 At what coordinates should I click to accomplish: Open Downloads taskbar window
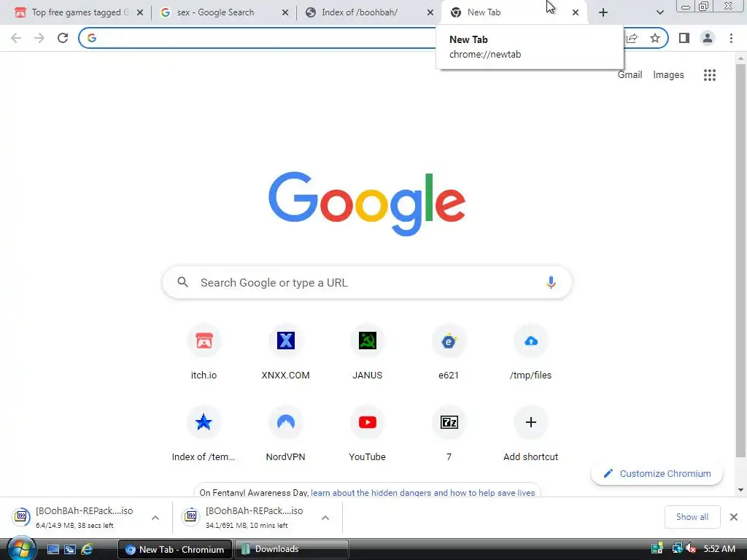tap(291, 549)
